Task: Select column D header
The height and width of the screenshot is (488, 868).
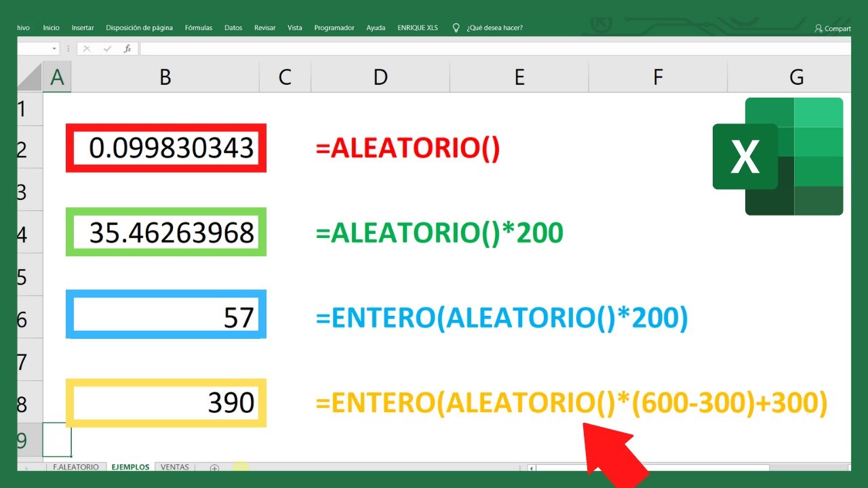Action: click(380, 77)
